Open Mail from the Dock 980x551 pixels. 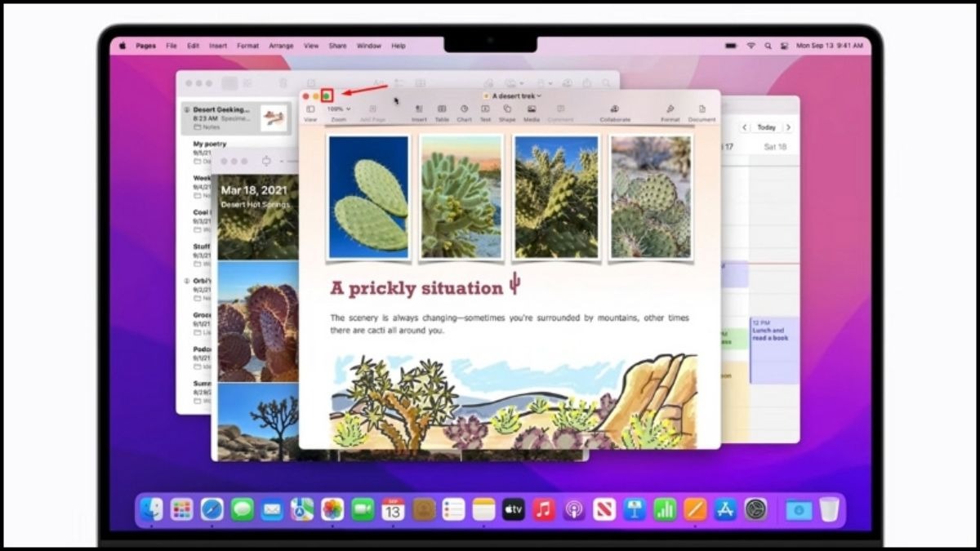point(272,509)
